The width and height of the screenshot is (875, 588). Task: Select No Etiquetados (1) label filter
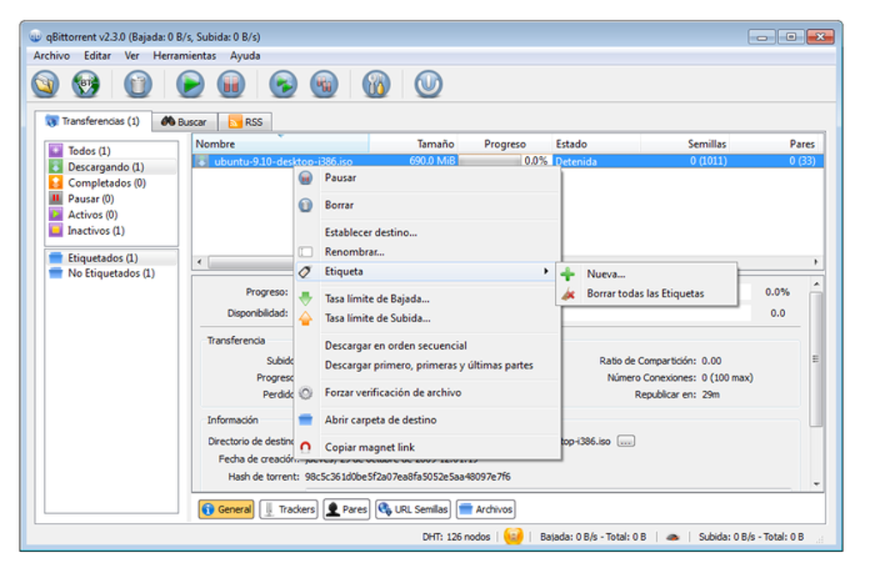[112, 273]
